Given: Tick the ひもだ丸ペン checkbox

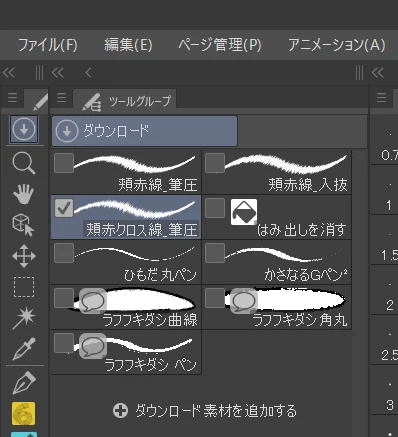Looking at the screenshot, I should pos(64,253).
